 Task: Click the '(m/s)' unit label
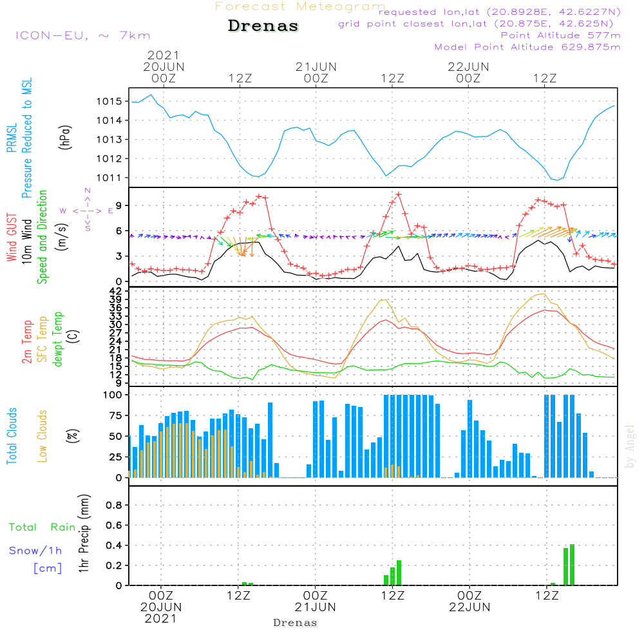pos(62,238)
